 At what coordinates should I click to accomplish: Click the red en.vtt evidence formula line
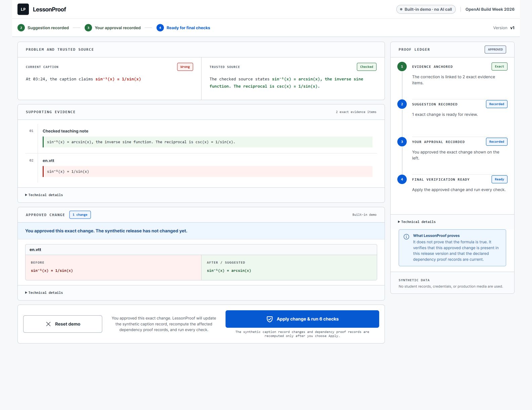208,172
